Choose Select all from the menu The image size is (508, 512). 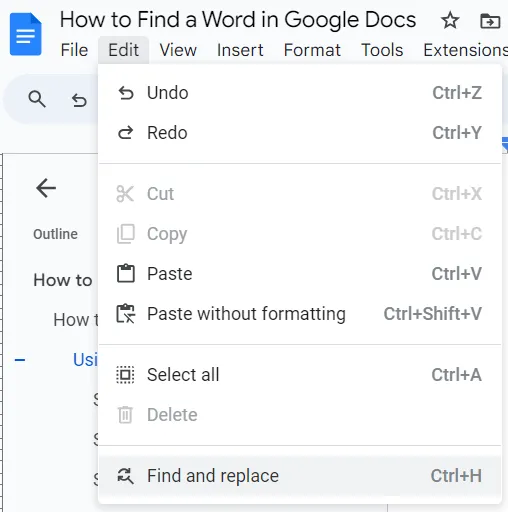click(300, 375)
